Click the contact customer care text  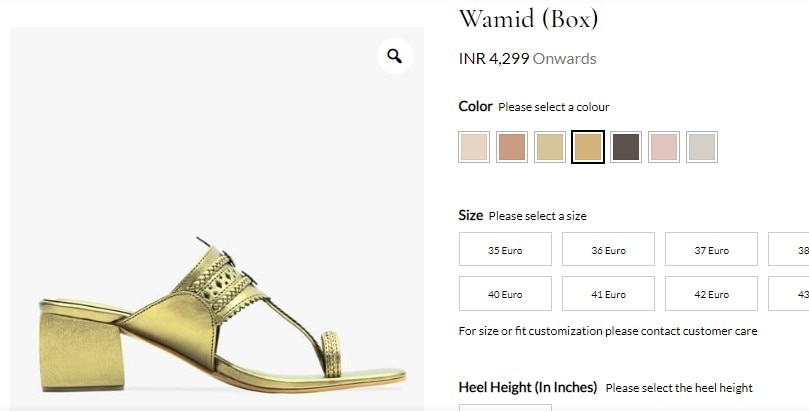point(698,331)
